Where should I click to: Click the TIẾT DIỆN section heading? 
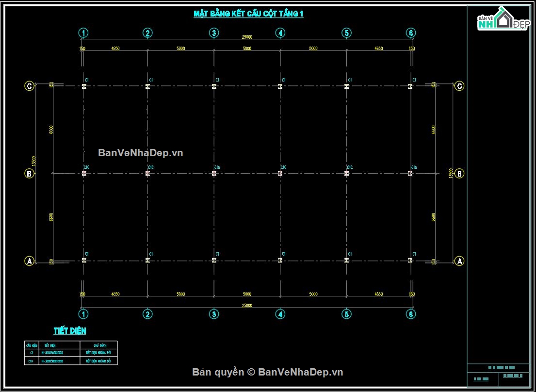70,331
